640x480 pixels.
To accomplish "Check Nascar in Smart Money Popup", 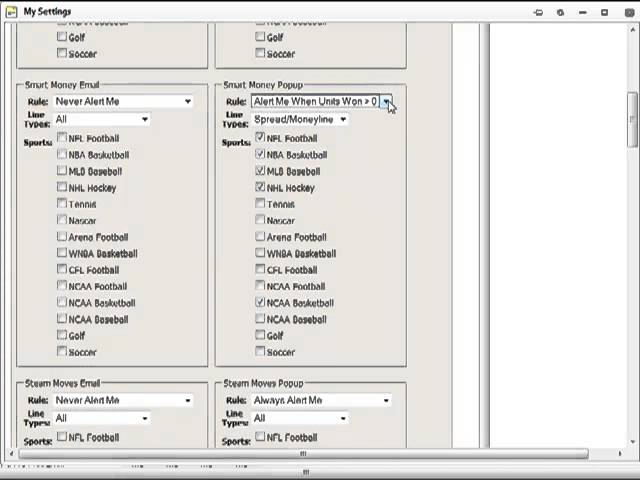I will pos(260,220).
